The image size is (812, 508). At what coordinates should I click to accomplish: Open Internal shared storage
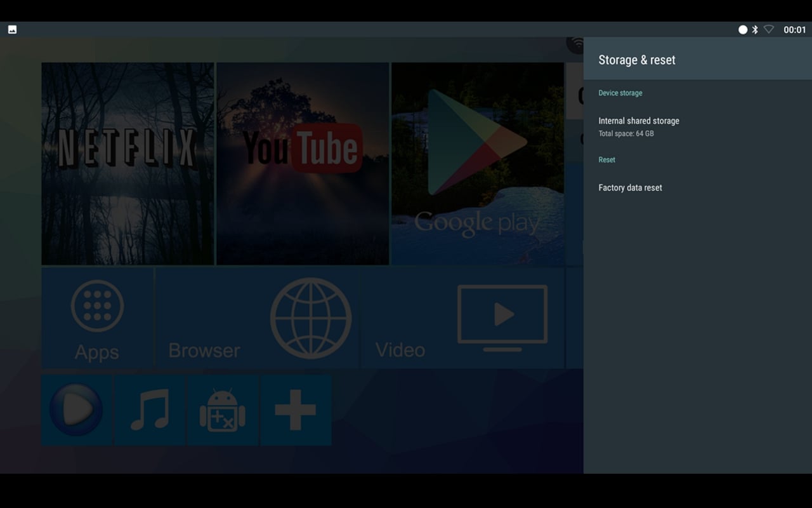pos(698,126)
